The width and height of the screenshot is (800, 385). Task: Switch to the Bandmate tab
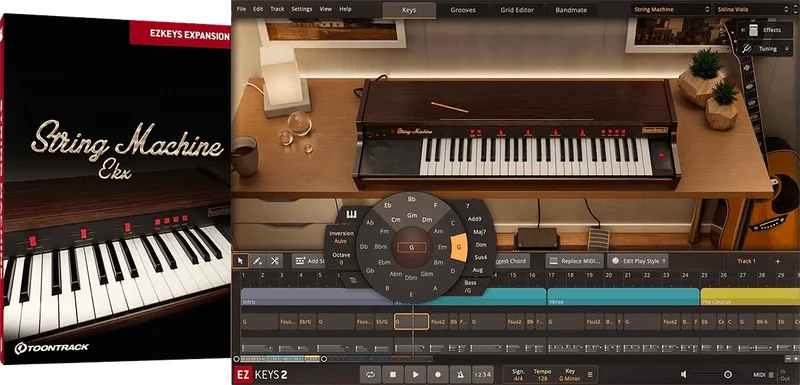571,10
